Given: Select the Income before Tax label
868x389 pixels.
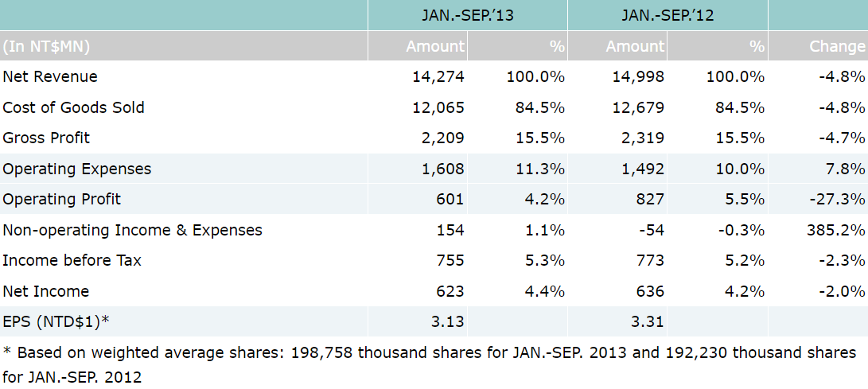Looking at the screenshot, I should pyautogui.click(x=72, y=260).
